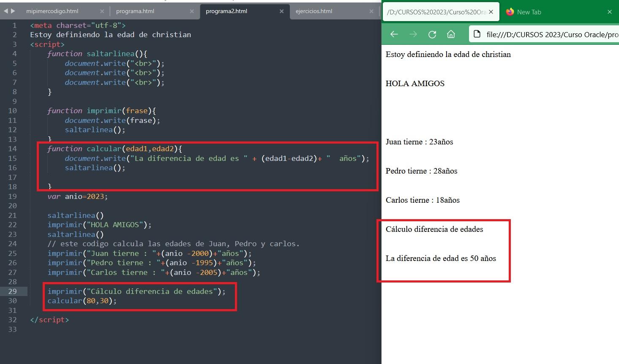Click 'La diferencia de edad es 50 años' output
The height and width of the screenshot is (364, 619).
[441, 258]
